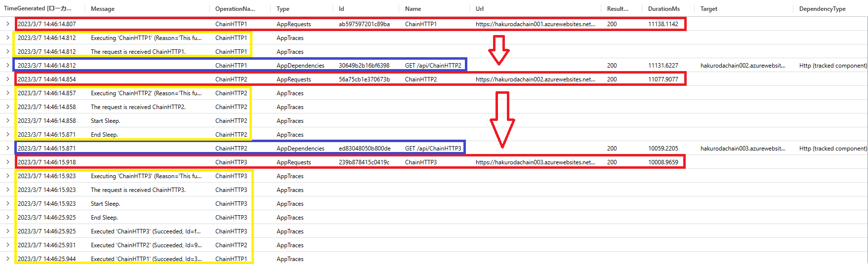Click the OperationName column header

tap(235, 9)
